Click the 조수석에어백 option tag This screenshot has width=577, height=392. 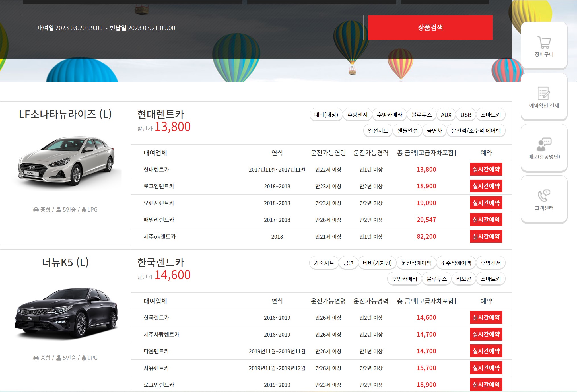[x=456, y=263]
